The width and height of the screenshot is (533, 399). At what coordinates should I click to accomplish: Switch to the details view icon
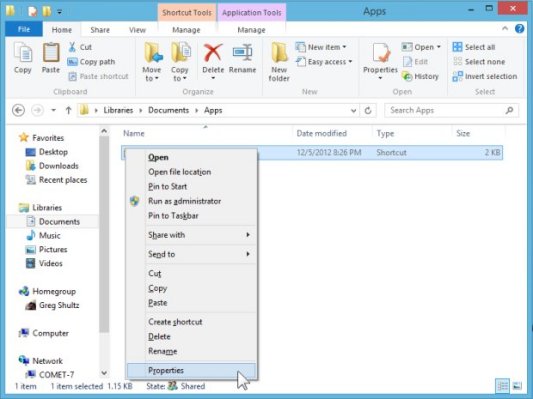point(502,386)
